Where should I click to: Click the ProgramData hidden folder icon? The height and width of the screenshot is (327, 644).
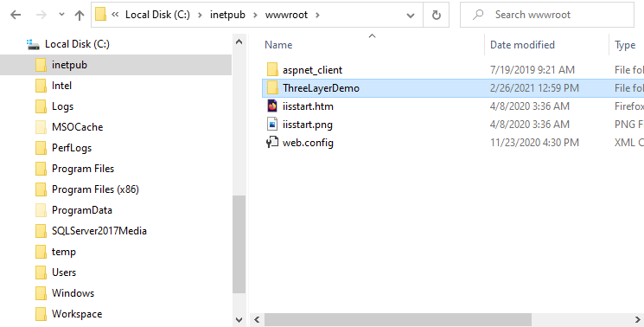pos(41,210)
